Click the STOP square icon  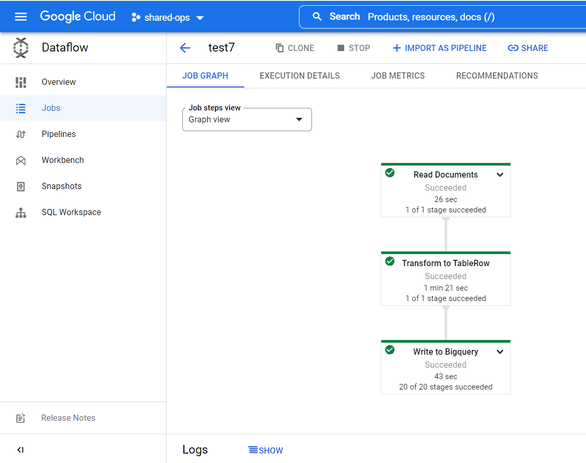[x=340, y=48]
